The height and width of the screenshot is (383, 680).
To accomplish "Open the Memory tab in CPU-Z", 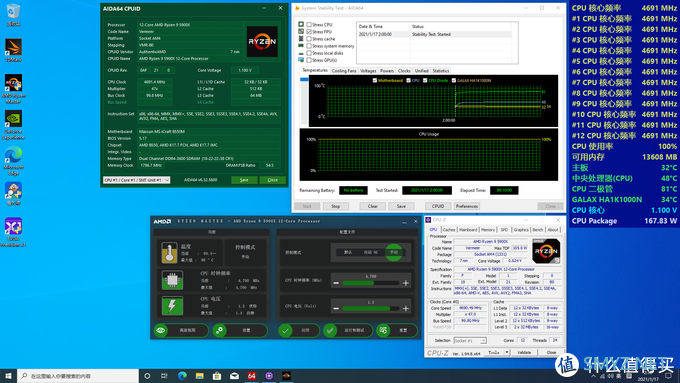I will pyautogui.click(x=487, y=229).
